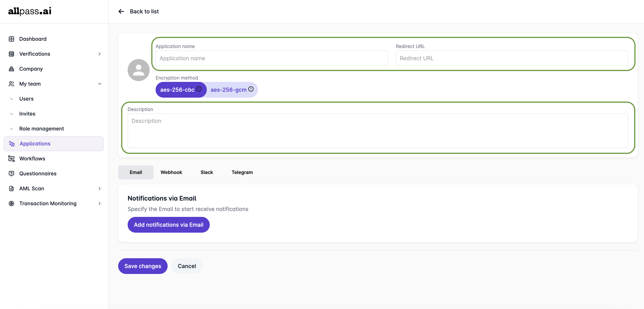Click the Questionnaires icon in sidebar
The height and width of the screenshot is (309, 644).
pyautogui.click(x=11, y=174)
